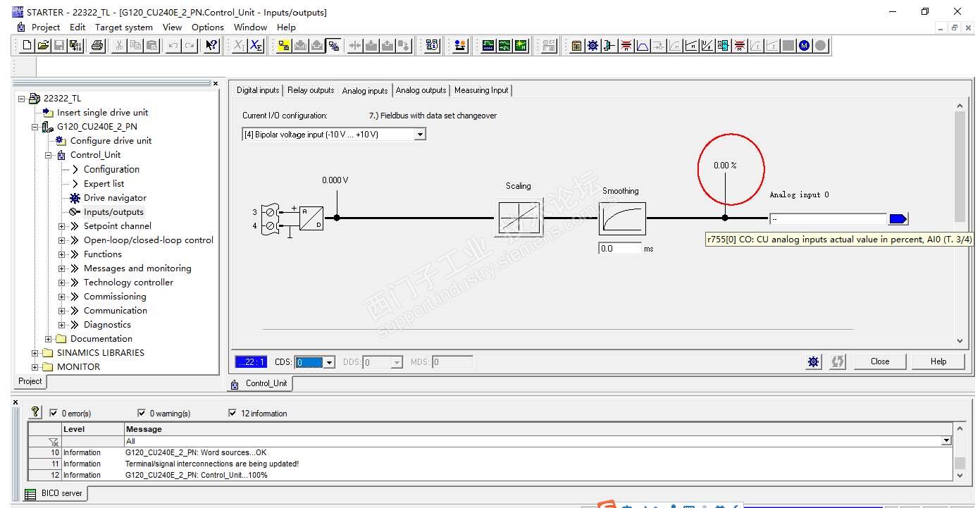The image size is (980, 508).
Task: Click the drive navigator icon beside Close
Action: click(814, 361)
